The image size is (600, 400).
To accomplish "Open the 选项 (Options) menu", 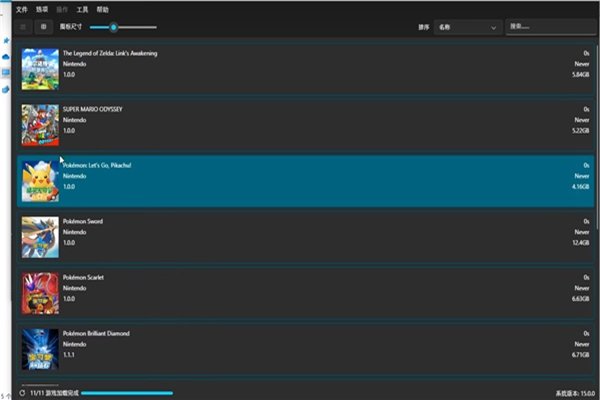I will (x=41, y=8).
